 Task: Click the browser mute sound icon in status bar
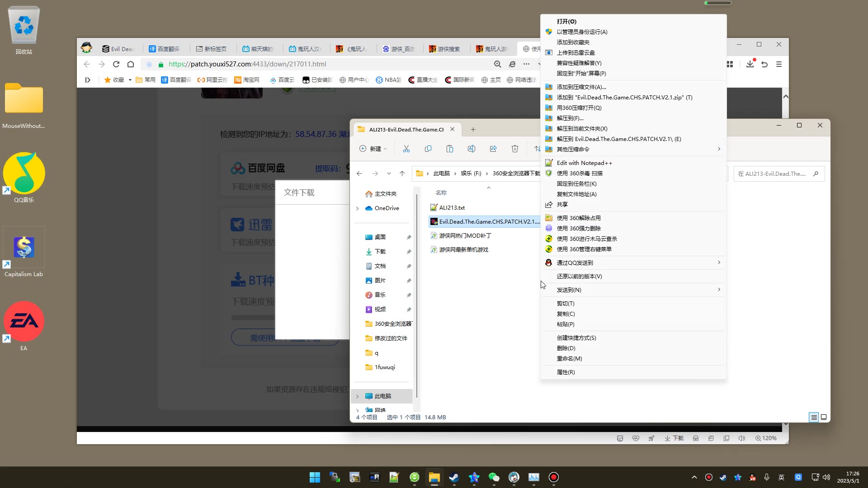click(x=741, y=438)
